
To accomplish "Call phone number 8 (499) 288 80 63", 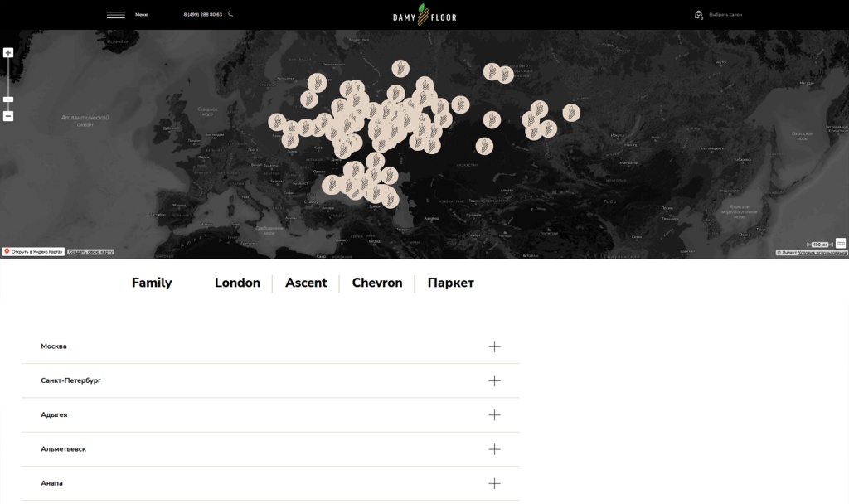I will click(x=202, y=15).
